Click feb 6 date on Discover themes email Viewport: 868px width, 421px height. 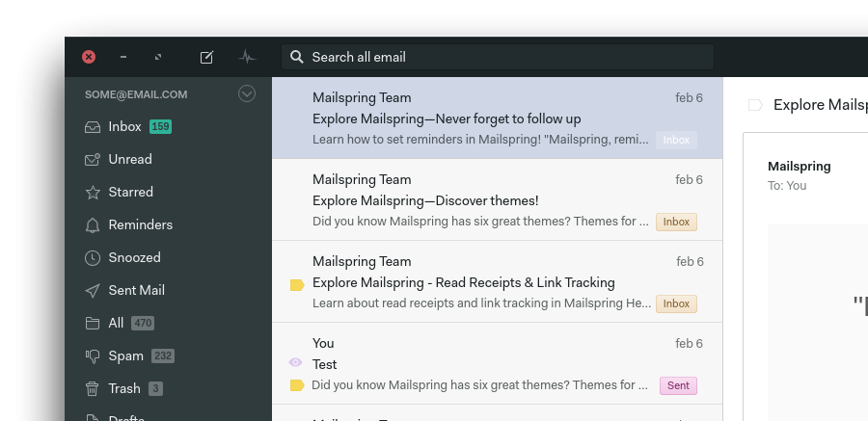click(689, 179)
